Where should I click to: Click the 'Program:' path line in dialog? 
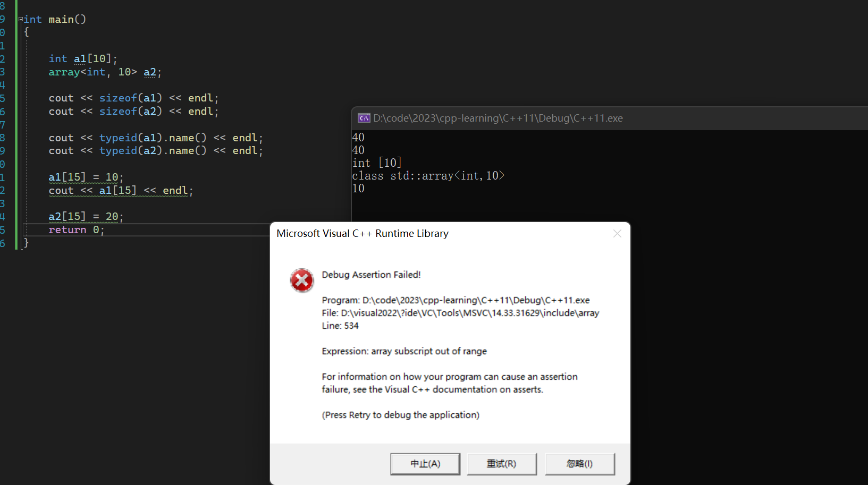(456, 300)
